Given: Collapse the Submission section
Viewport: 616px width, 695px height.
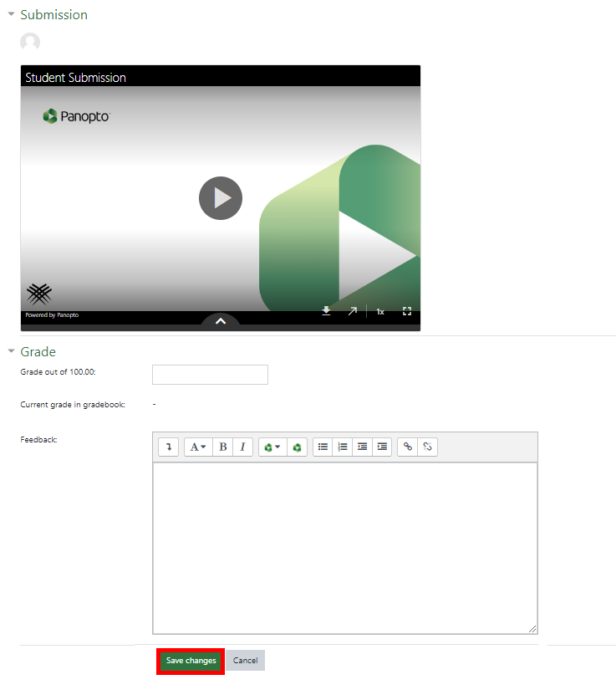Looking at the screenshot, I should [x=12, y=14].
